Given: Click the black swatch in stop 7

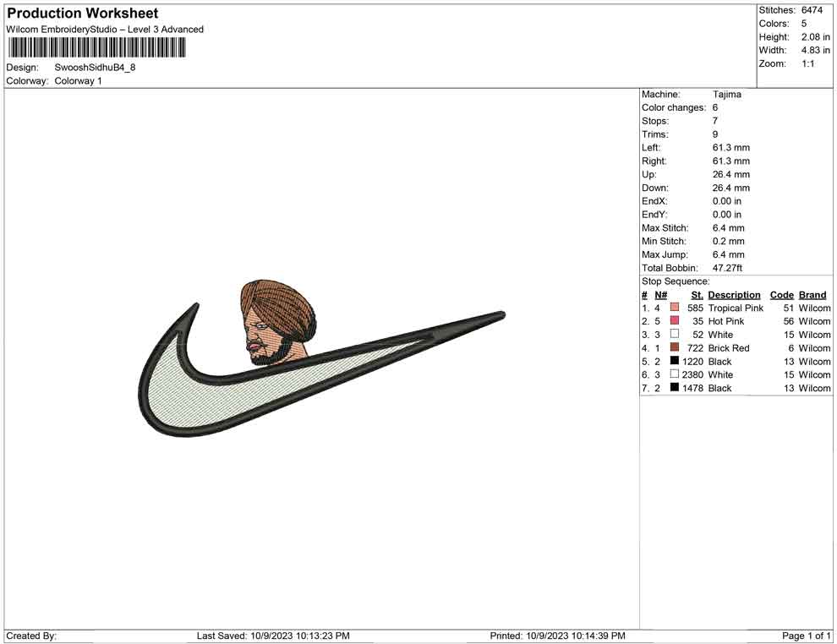Looking at the screenshot, I should pyautogui.click(x=675, y=387).
